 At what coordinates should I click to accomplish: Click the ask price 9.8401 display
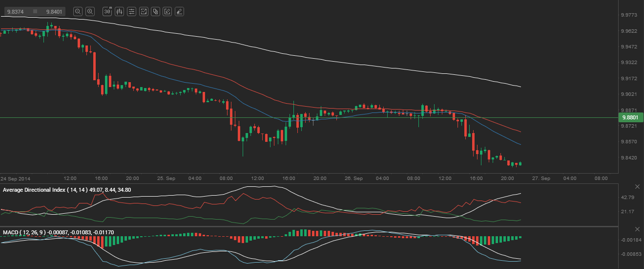click(x=55, y=11)
